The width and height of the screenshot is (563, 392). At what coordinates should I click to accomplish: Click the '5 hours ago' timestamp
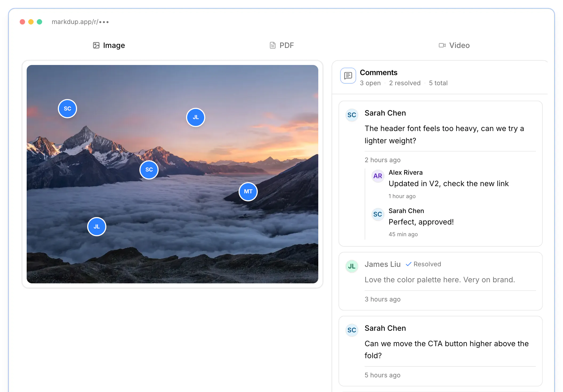pos(383,375)
